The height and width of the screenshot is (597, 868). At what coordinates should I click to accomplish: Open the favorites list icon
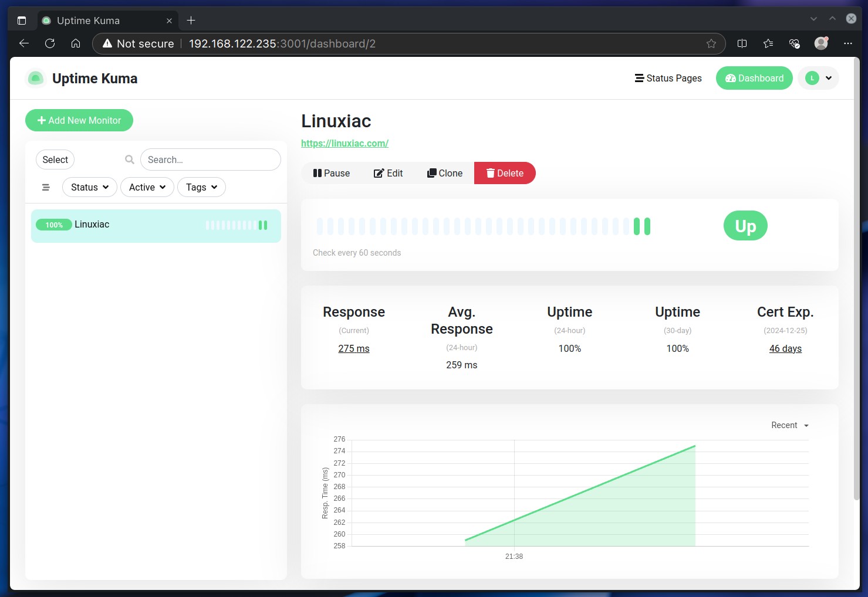tap(768, 43)
